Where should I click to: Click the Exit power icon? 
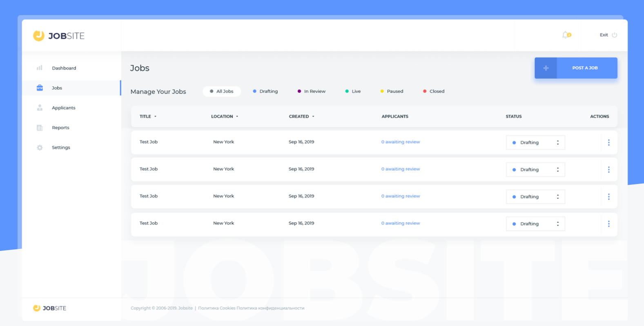(x=614, y=35)
